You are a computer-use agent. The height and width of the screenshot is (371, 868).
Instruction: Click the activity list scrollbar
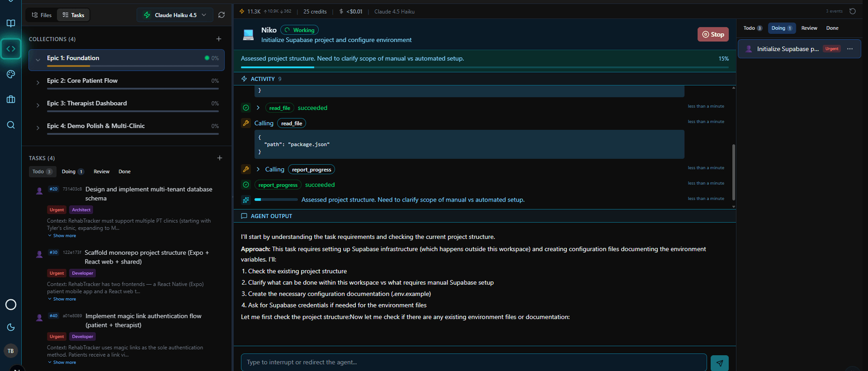click(x=733, y=172)
